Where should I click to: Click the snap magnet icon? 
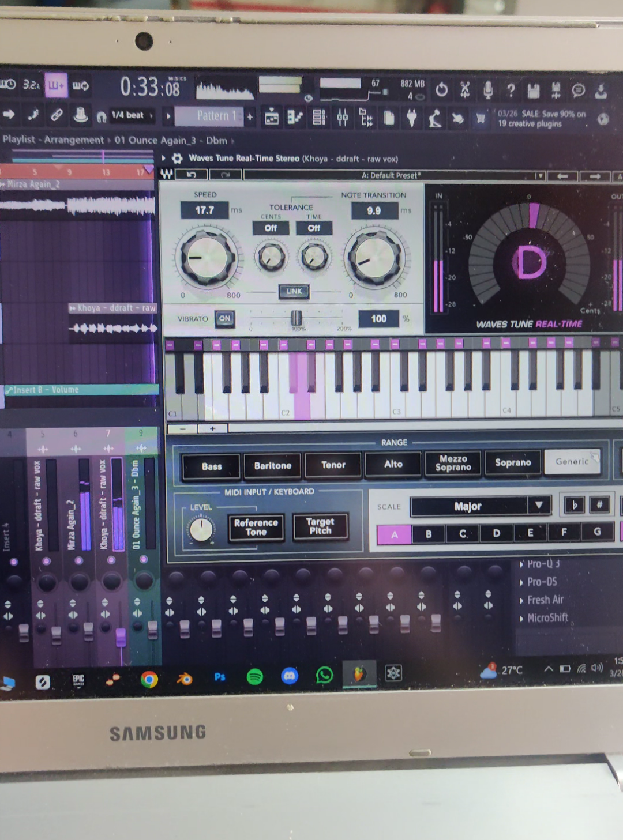pyautogui.click(x=102, y=116)
